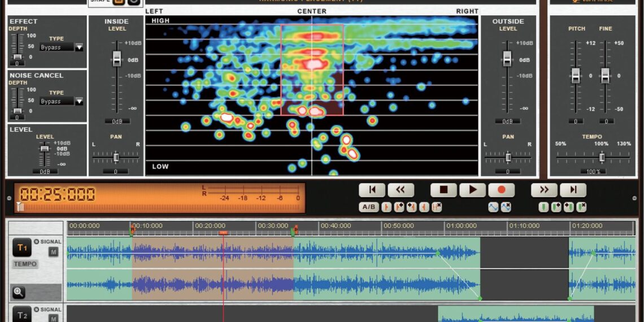Viewport: 644px width, 322px height.
Task: Click the Effect depth value field
Action: [x=18, y=64]
